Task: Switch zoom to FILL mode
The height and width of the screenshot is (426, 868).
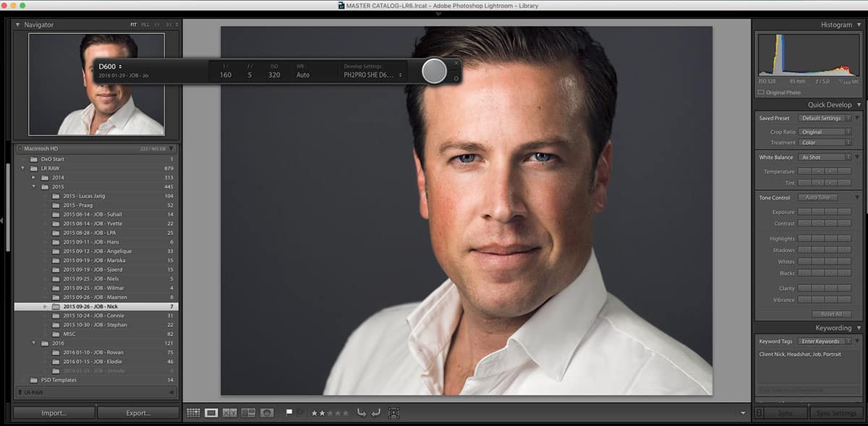Action: point(146,25)
